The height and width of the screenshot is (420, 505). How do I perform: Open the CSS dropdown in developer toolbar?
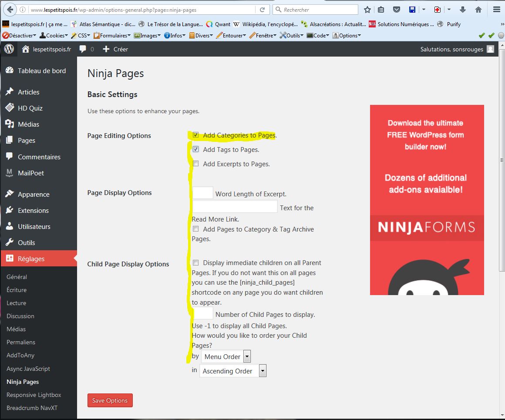(x=81, y=36)
